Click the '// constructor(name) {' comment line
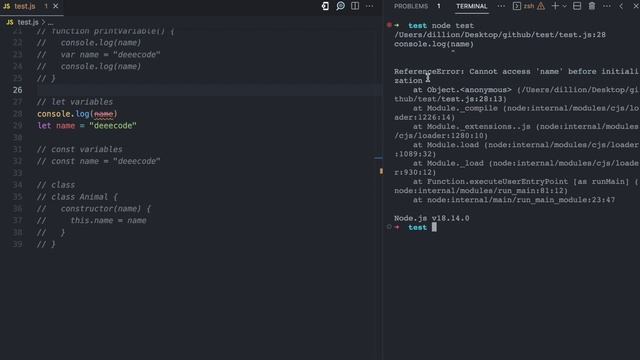 (94, 209)
